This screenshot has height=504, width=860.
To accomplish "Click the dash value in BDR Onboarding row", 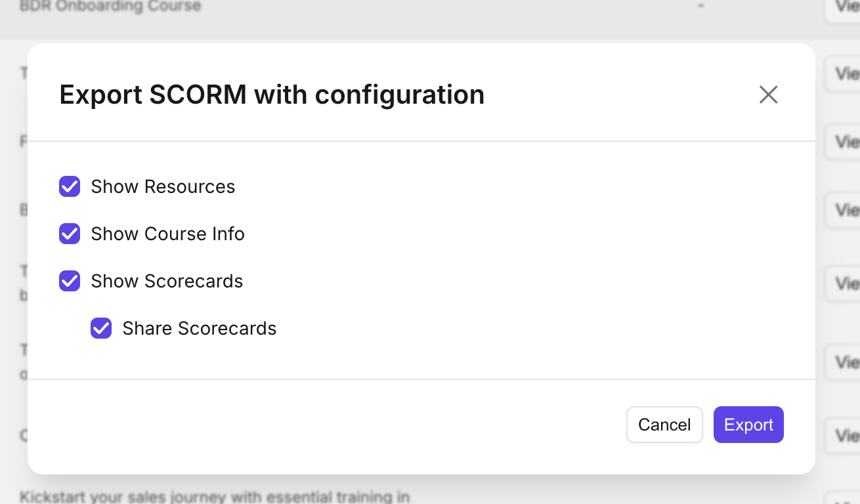I will (x=701, y=6).
